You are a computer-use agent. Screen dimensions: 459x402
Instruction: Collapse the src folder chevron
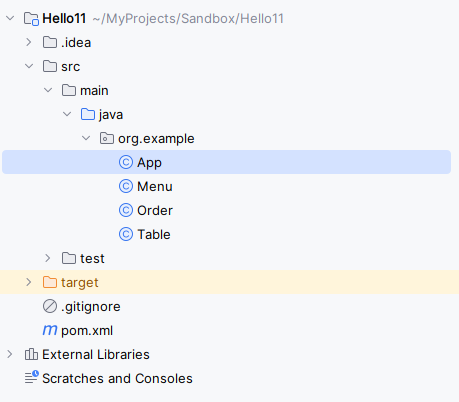(29, 66)
